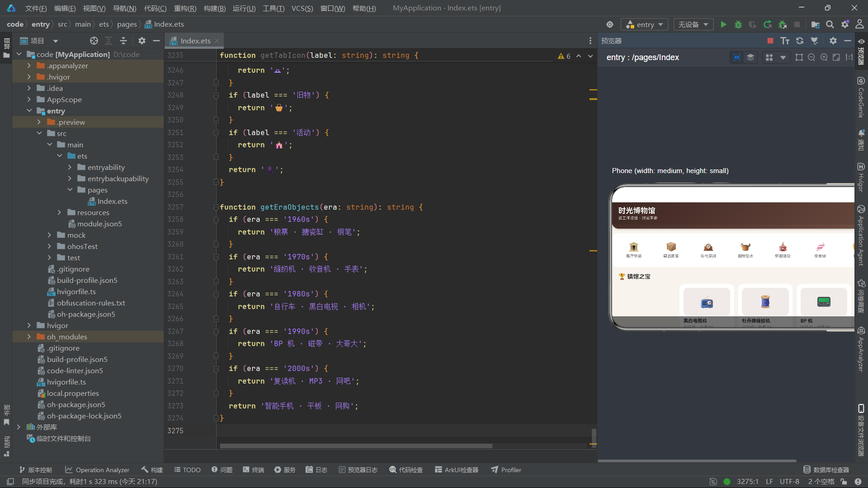The image size is (868, 488).
Task: Toggle 3D layers view in previewer
Action: pos(750,57)
